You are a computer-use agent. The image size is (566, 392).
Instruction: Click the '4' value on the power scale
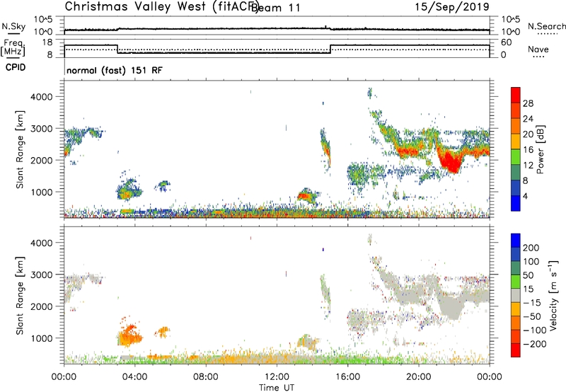tap(525, 196)
